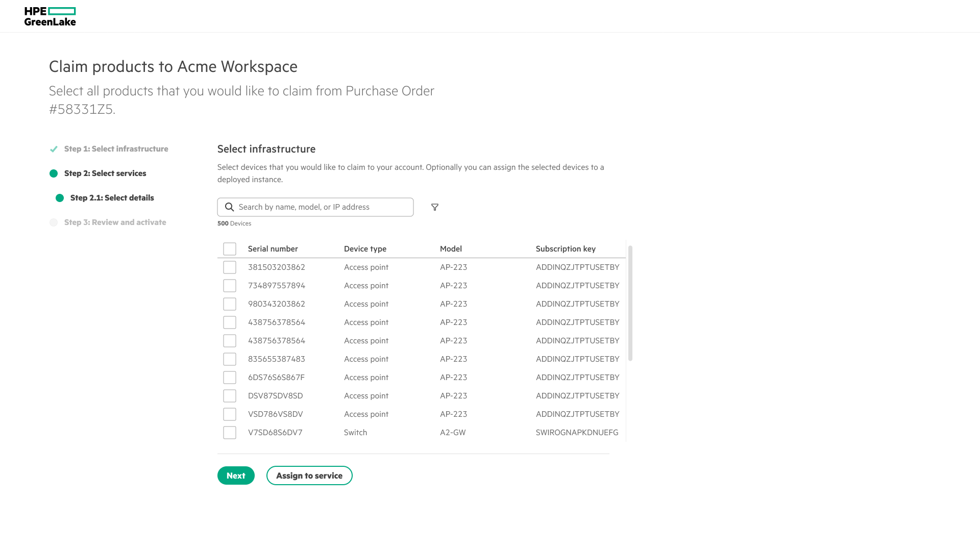Jump to Step 3: Review and activate
Screen dimensions: 980x551
coord(115,222)
